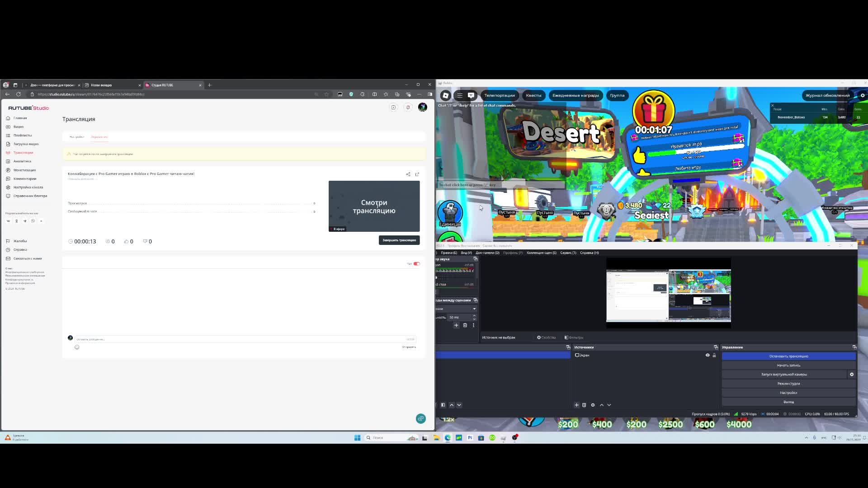
Task: Click Остановить трансляцию in OBS
Action: click(x=788, y=356)
